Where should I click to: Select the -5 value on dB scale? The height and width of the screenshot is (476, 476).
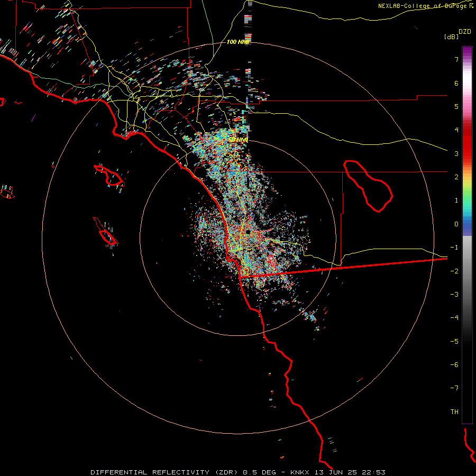[x=454, y=342]
